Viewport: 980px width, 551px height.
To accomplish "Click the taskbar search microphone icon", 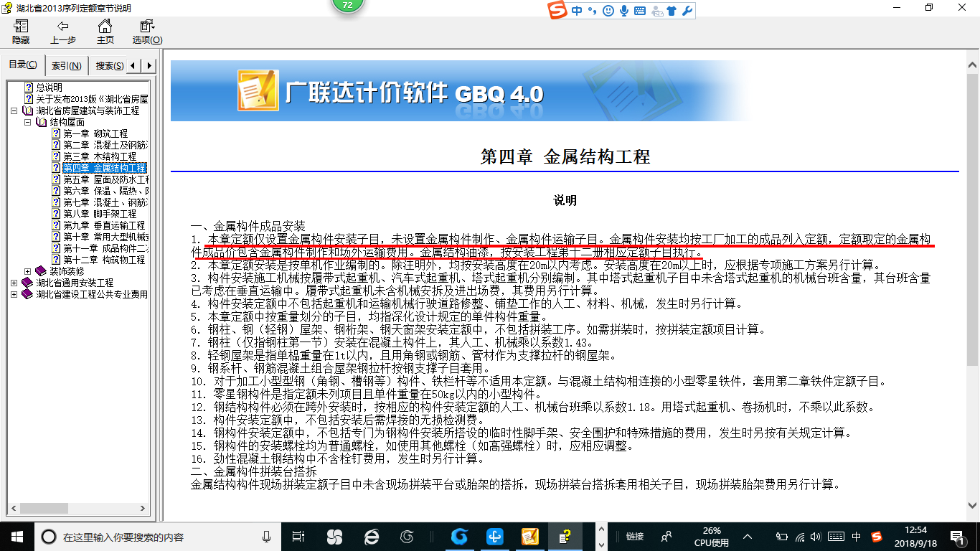I will tap(267, 537).
